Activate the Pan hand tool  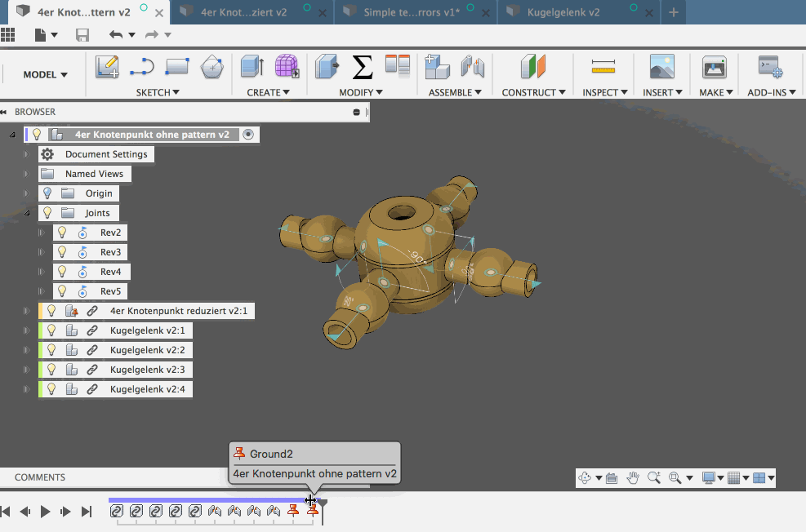click(x=632, y=477)
